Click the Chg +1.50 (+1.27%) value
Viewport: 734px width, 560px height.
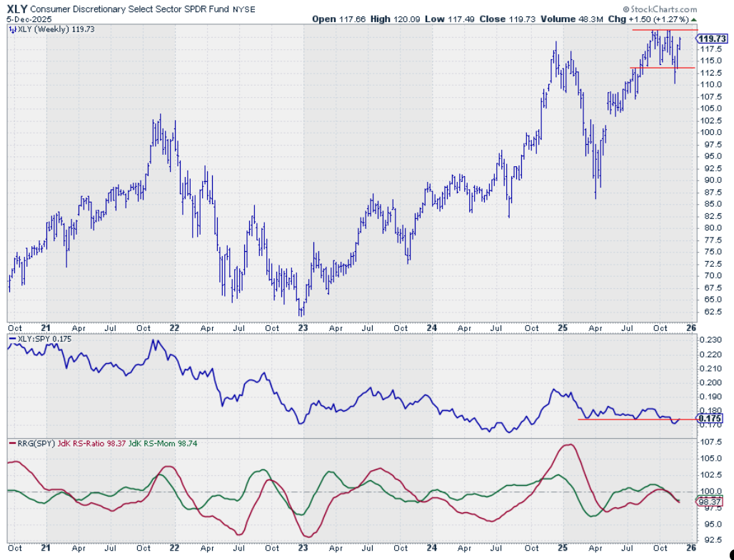[x=648, y=19]
